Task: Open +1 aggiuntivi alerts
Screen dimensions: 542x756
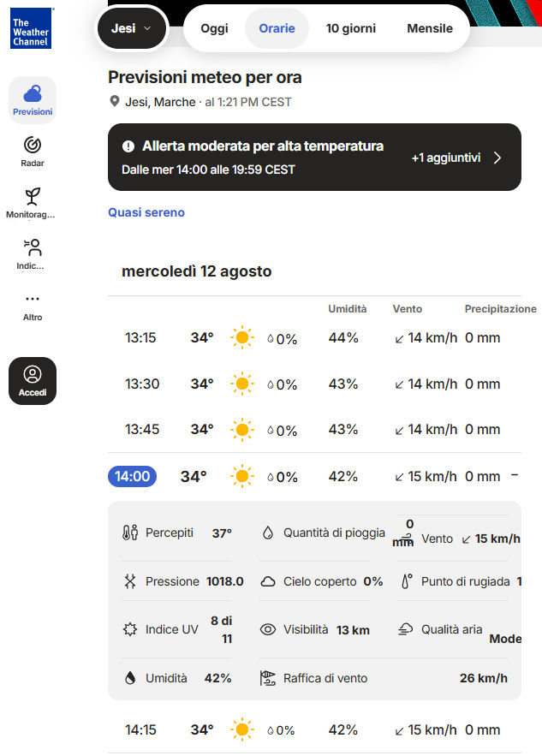Action: click(x=446, y=158)
